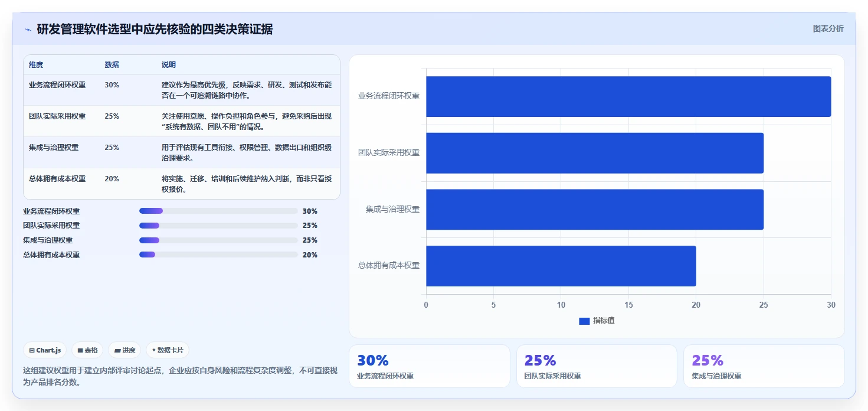This screenshot has height=411, width=868.
Task: Click the 30% figure beside the progress bar
Action: tap(310, 211)
